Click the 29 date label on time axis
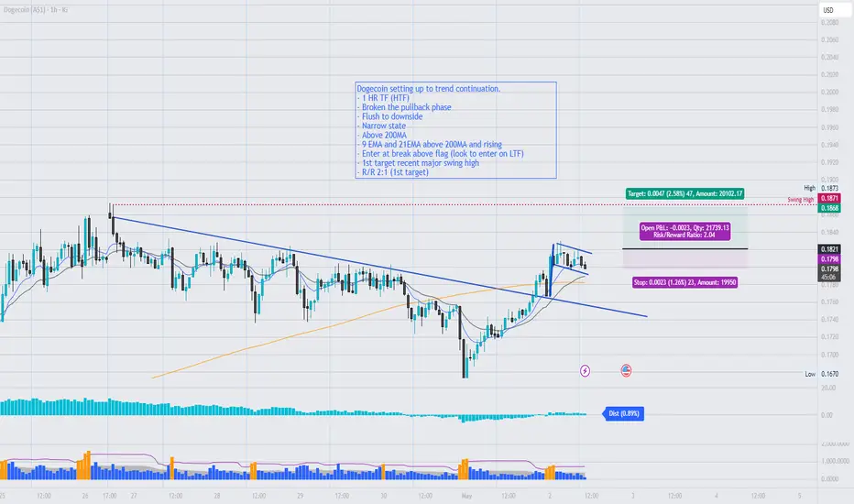Image resolution: width=854 pixels, height=504 pixels. pyautogui.click(x=301, y=496)
